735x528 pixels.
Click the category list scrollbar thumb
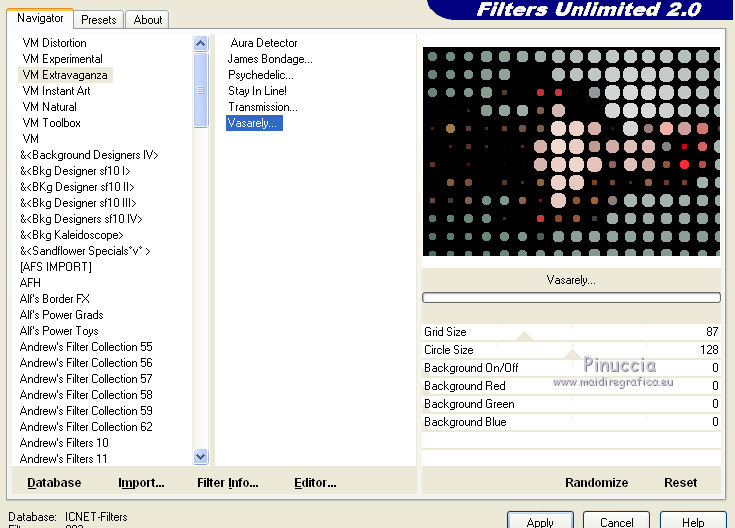click(x=201, y=90)
